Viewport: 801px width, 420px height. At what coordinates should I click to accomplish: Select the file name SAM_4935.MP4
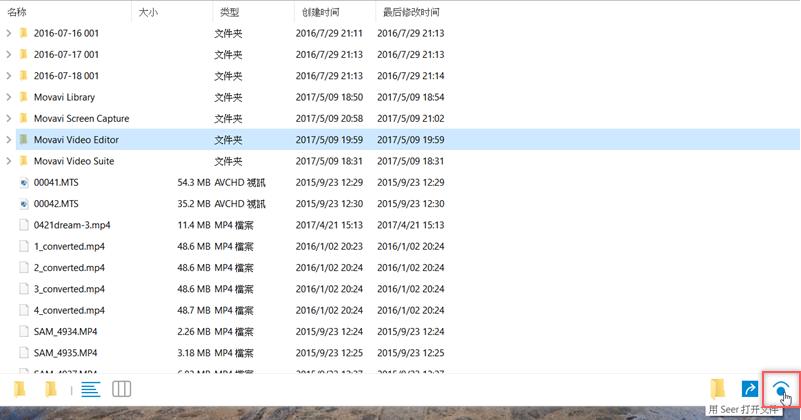pos(65,353)
